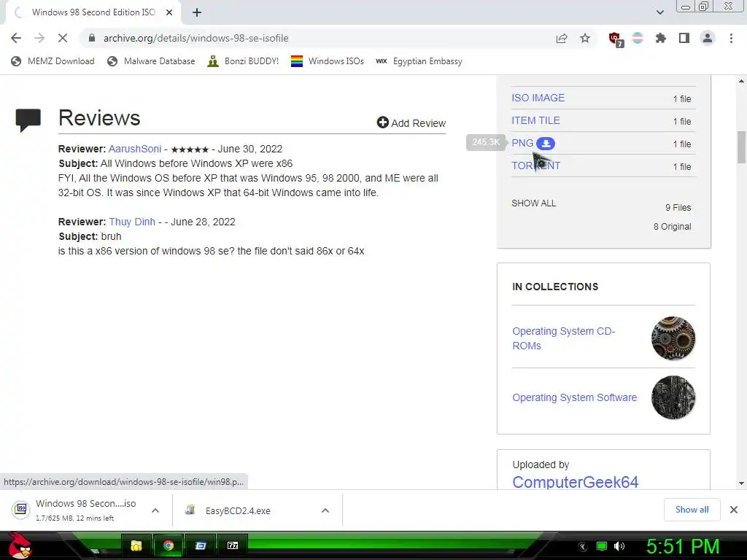Image resolution: width=747 pixels, height=560 pixels.
Task: Open Operating System CD-ROMs collection
Action: (x=564, y=338)
